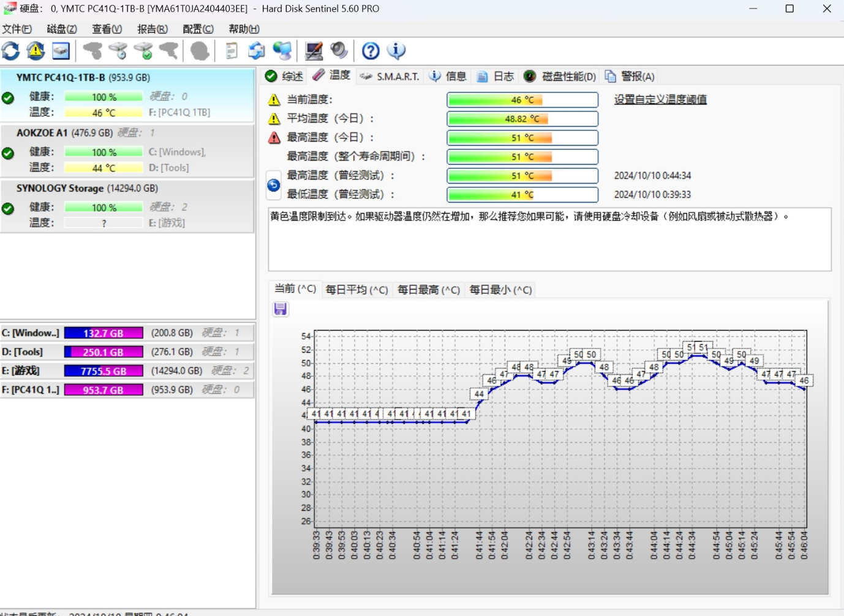Click the refresh with warning triangle icon
The width and height of the screenshot is (844, 616).
click(36, 51)
